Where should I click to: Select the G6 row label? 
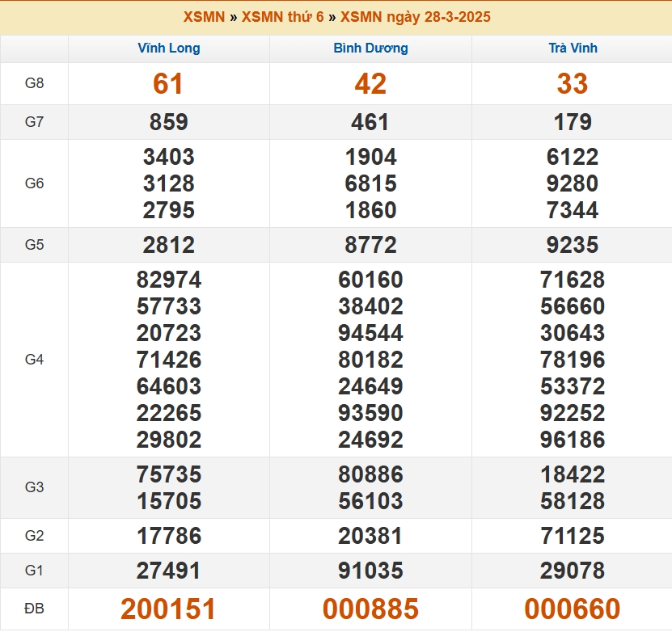pyautogui.click(x=34, y=183)
